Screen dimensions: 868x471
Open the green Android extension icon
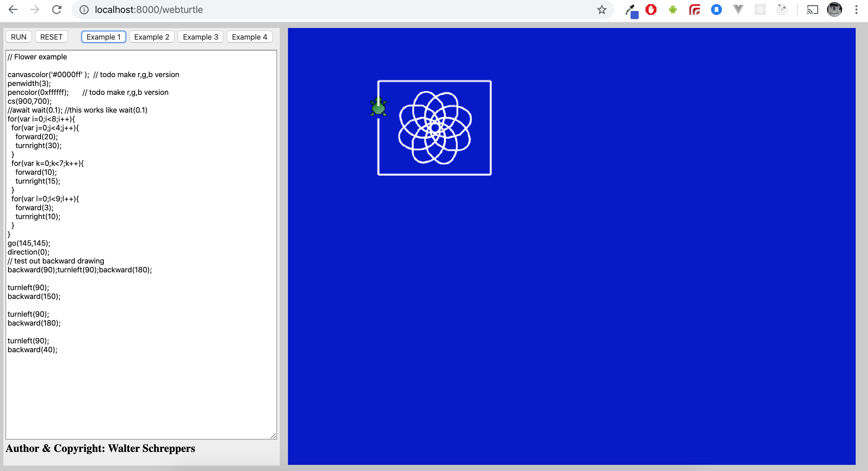click(673, 10)
